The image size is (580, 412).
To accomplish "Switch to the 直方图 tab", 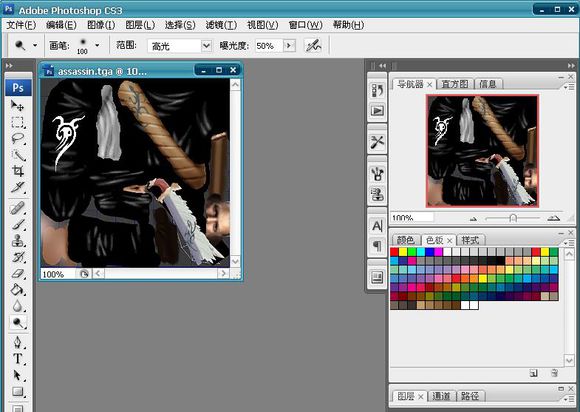I will pos(455,84).
